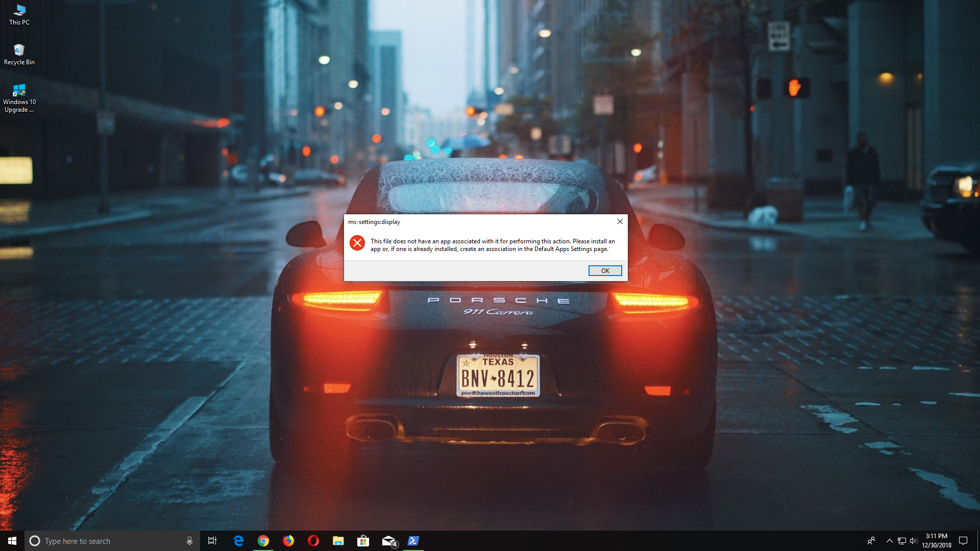Screen dimensions: 980x551
Task: Close the ms-settings:display error dialog
Action: (x=620, y=221)
